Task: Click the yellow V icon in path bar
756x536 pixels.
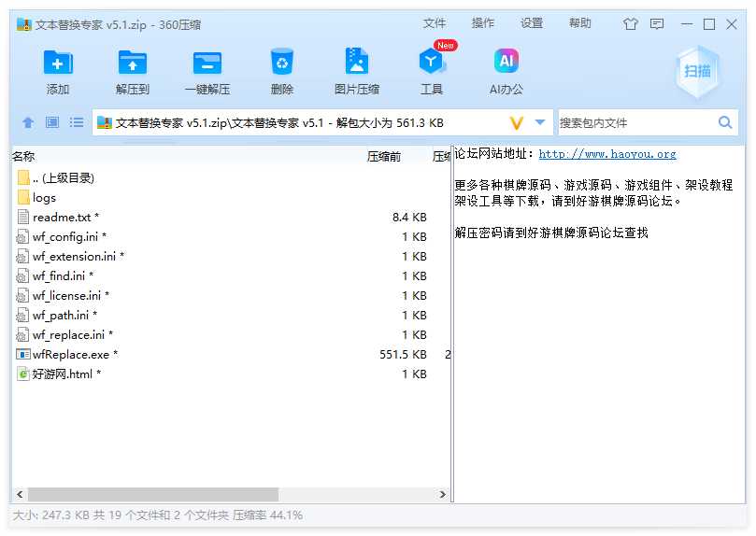Action: pos(517,123)
